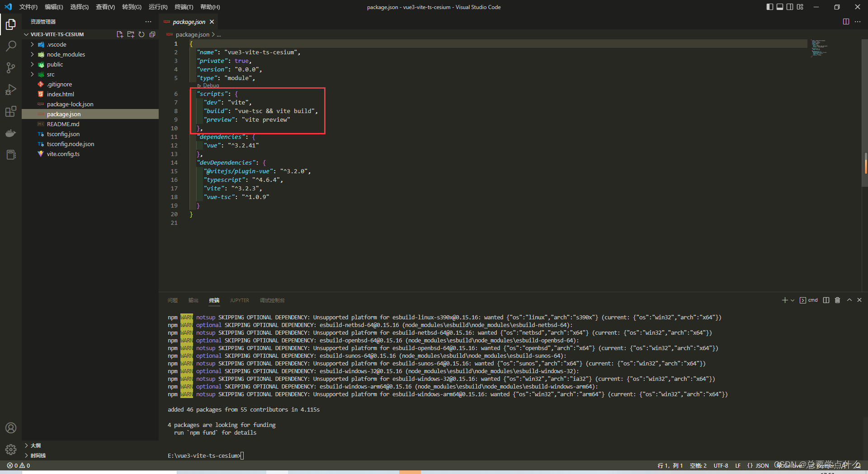Screen dimensions: 868x474
Task: Maximize the panel with the chevron toggle
Action: (x=849, y=300)
